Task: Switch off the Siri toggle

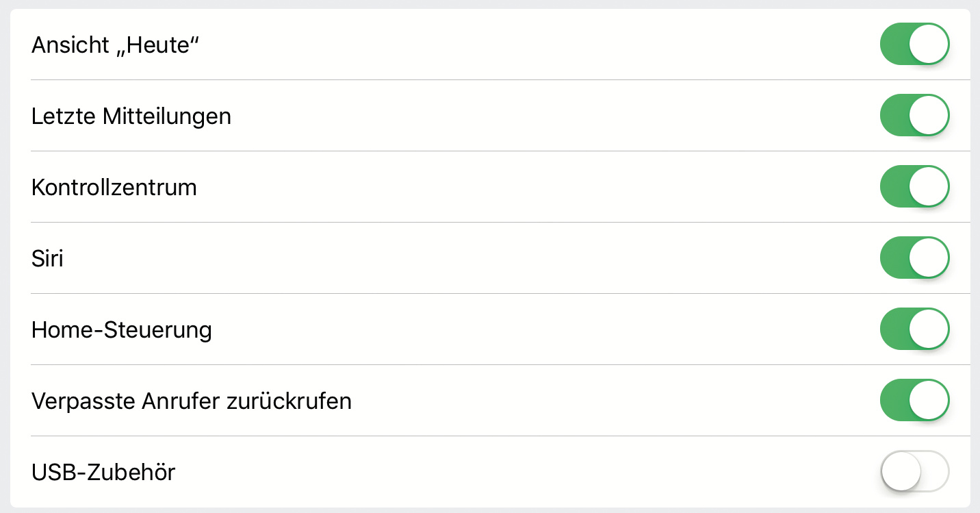Action: [x=914, y=258]
